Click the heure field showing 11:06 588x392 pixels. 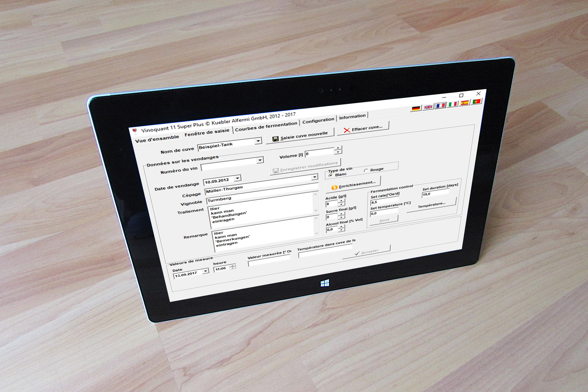pyautogui.click(x=222, y=269)
